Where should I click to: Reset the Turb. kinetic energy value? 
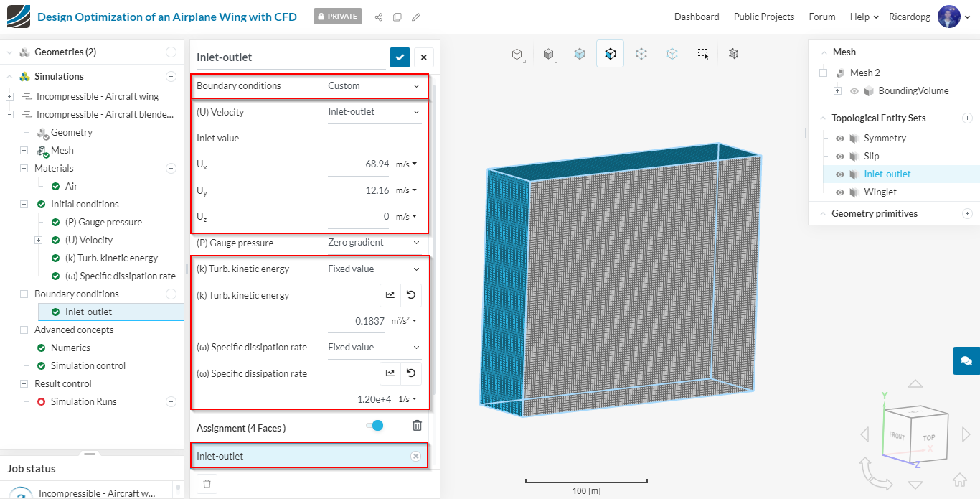point(411,294)
